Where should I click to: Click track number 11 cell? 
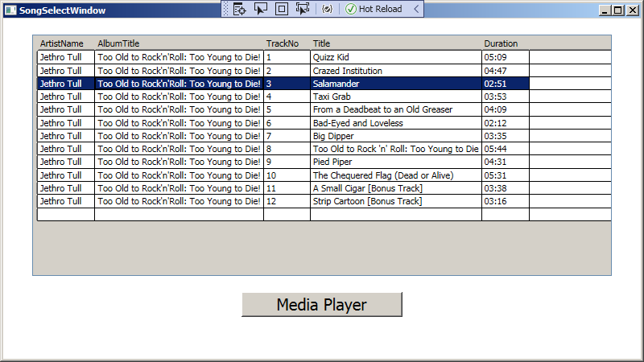point(287,188)
